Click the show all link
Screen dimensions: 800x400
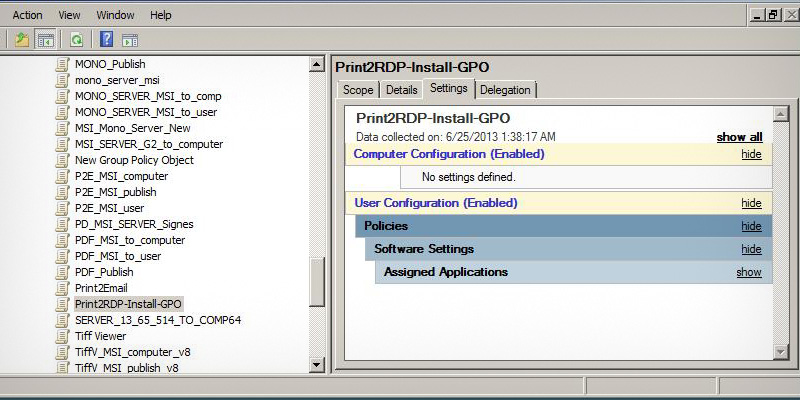coord(739,137)
